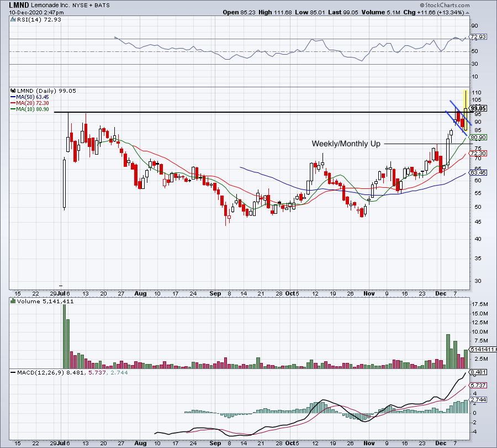Screen dimensions: 497x448
Task: Click the black line legend marker beside MACD(12,26,9)
Action: point(13,372)
